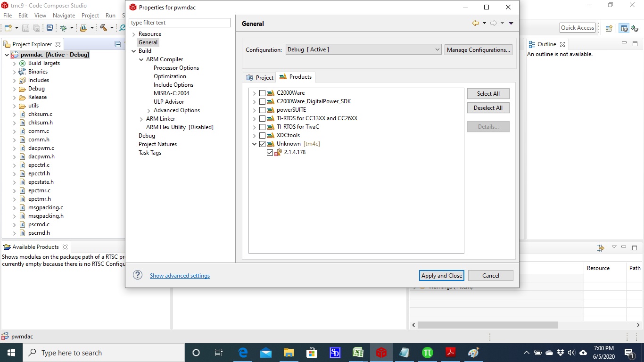644x362 pixels.
Task: Expand the C2000Ware product node
Action: coord(255,93)
